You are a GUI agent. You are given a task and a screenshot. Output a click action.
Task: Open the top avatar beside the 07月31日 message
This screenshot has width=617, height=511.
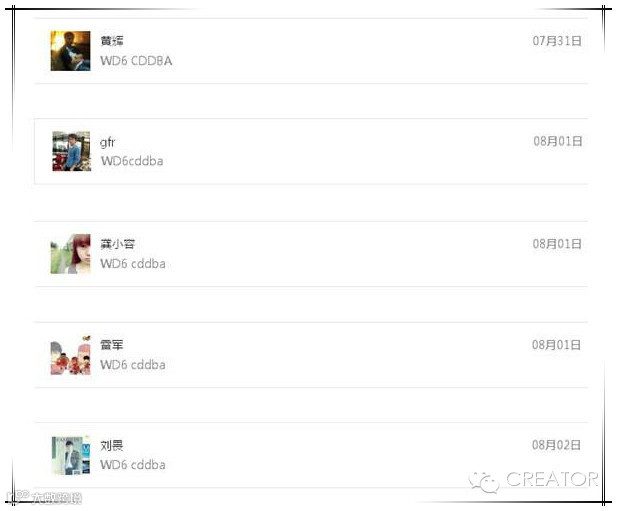[x=70, y=51]
